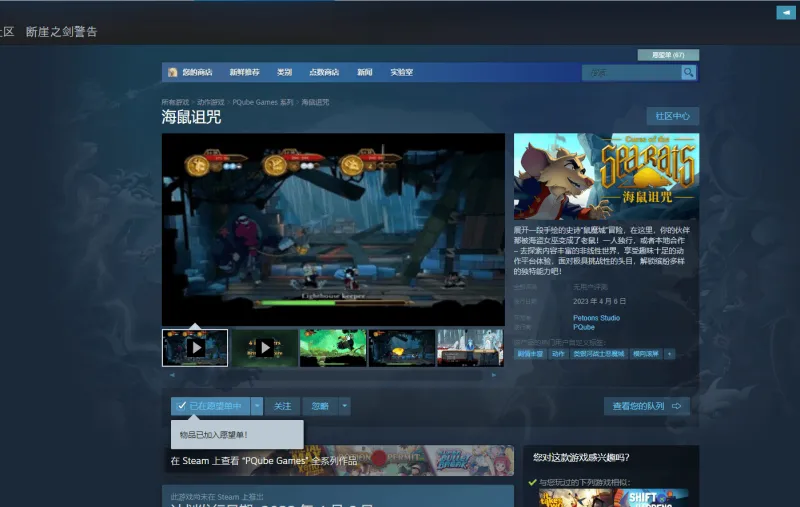
Task: Click the SHIFT similar game thumbnail
Action: [x=651, y=498]
